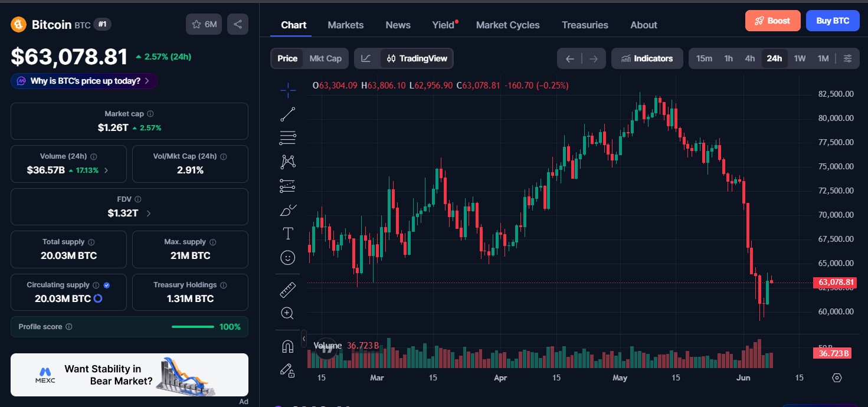Toggle chart to Mkt Cap mode

[x=326, y=58]
